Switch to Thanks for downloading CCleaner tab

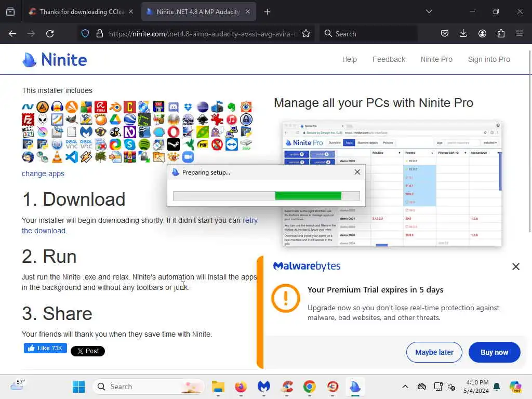[x=82, y=11]
